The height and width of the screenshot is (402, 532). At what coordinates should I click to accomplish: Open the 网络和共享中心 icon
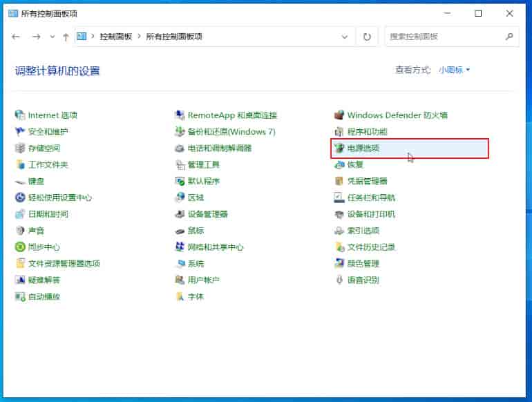180,247
